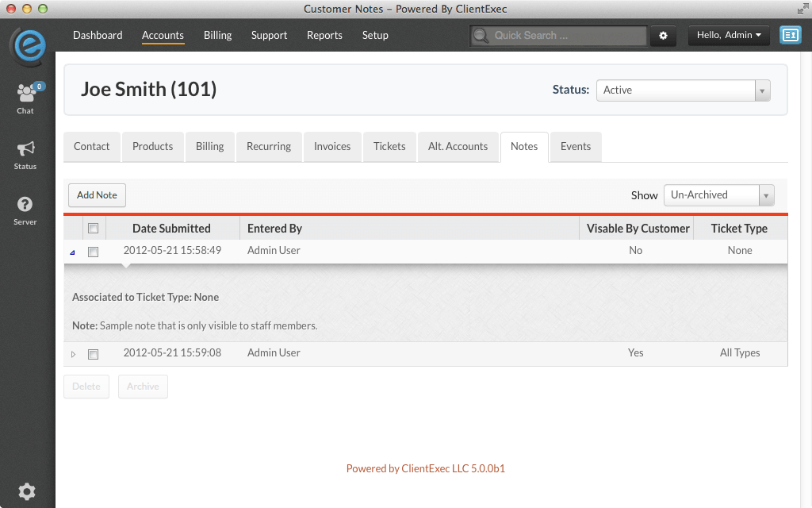Check the box for note dated 15:58:49
The image size is (812, 508).
93,252
